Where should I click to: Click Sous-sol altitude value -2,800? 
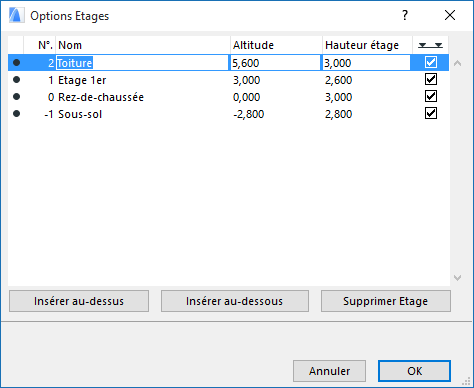tap(248, 114)
